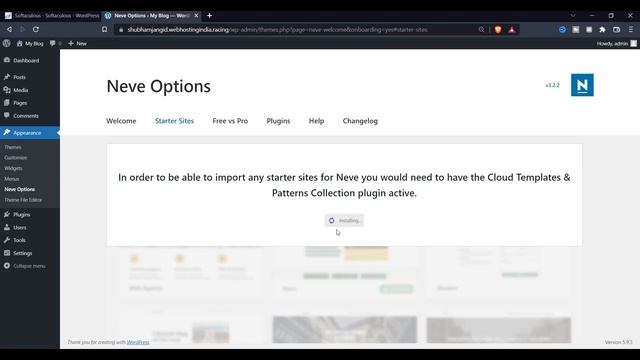
Task: Switch to the Starter Sites tab
Action: (174, 121)
